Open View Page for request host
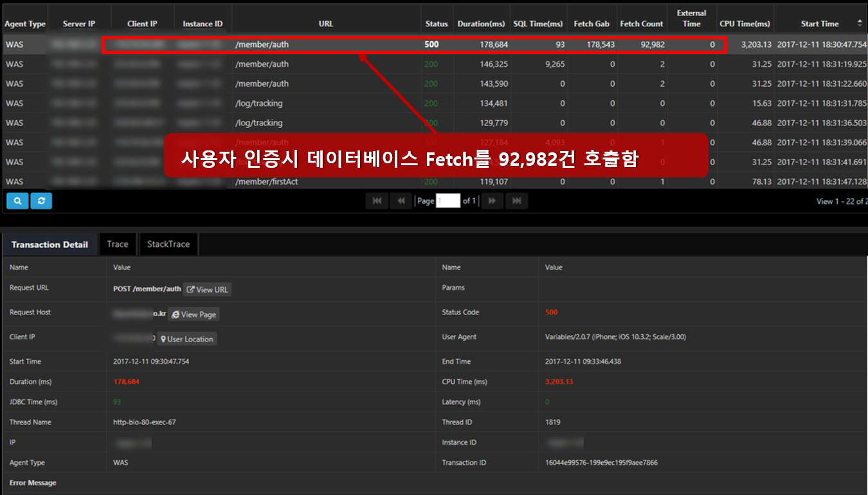This screenshot has height=495, width=868. coord(194,314)
